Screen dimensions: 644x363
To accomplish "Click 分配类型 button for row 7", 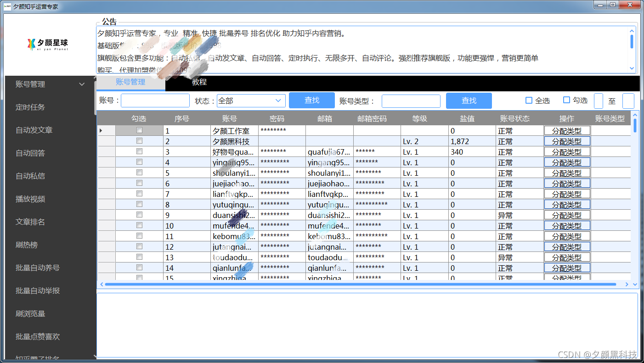I will [x=567, y=194].
